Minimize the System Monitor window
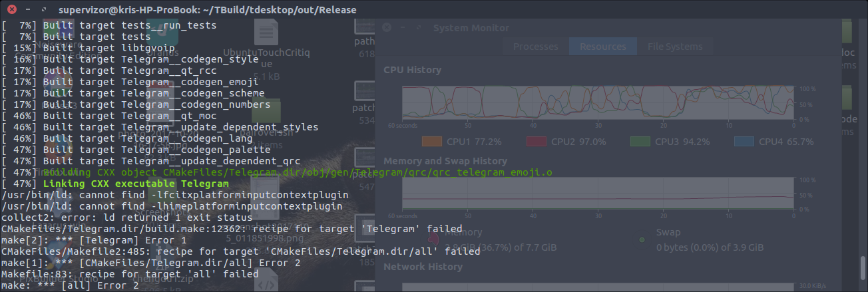This screenshot has width=868, height=292. (403, 28)
